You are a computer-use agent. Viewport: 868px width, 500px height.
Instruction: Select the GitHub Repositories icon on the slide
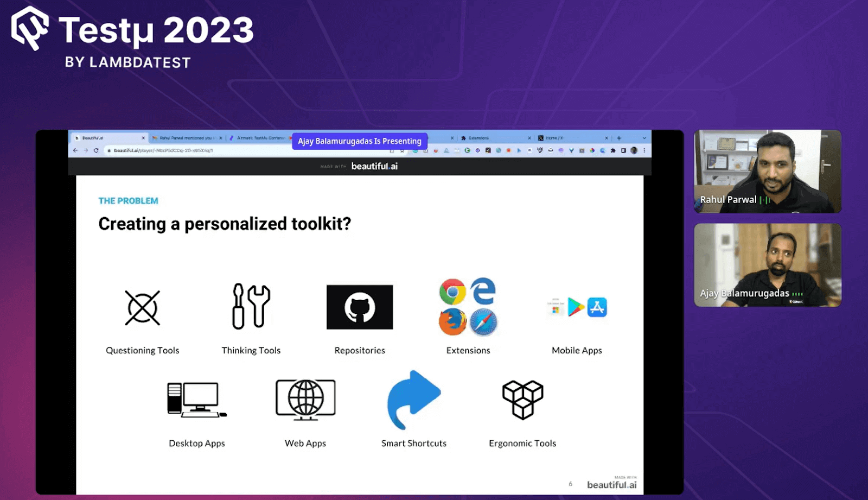(x=359, y=307)
